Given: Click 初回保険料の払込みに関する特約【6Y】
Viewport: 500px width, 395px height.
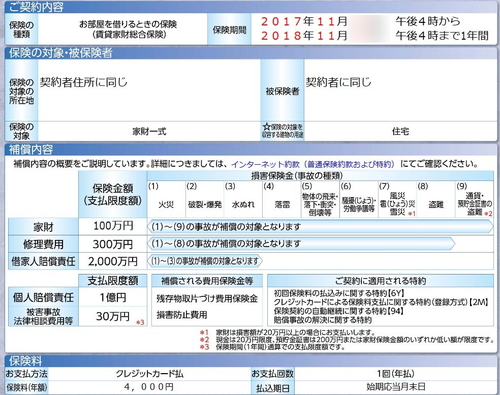Looking at the screenshot, I should coord(339,293).
